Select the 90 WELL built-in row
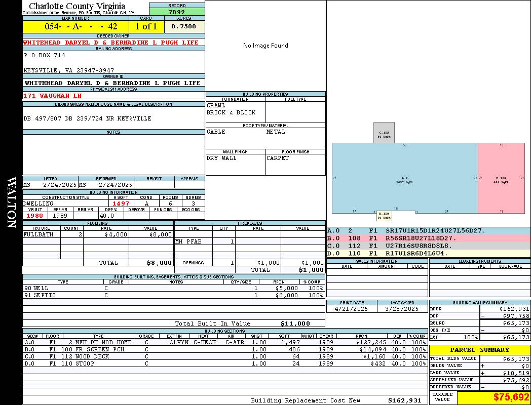532x405 pixels. tap(174, 289)
